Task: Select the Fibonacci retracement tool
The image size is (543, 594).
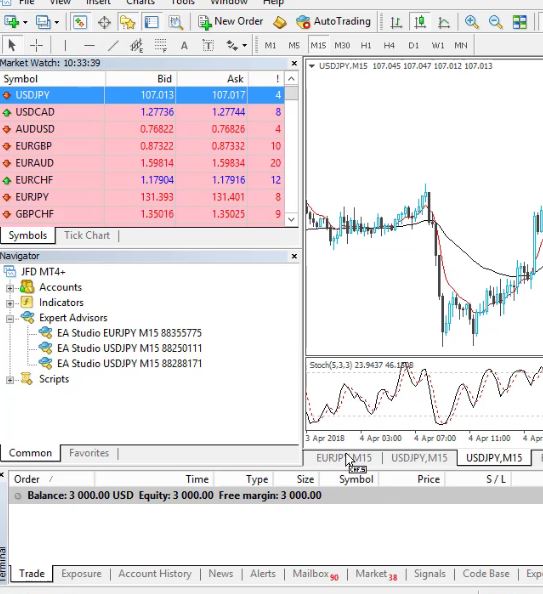Action: (x=160, y=45)
